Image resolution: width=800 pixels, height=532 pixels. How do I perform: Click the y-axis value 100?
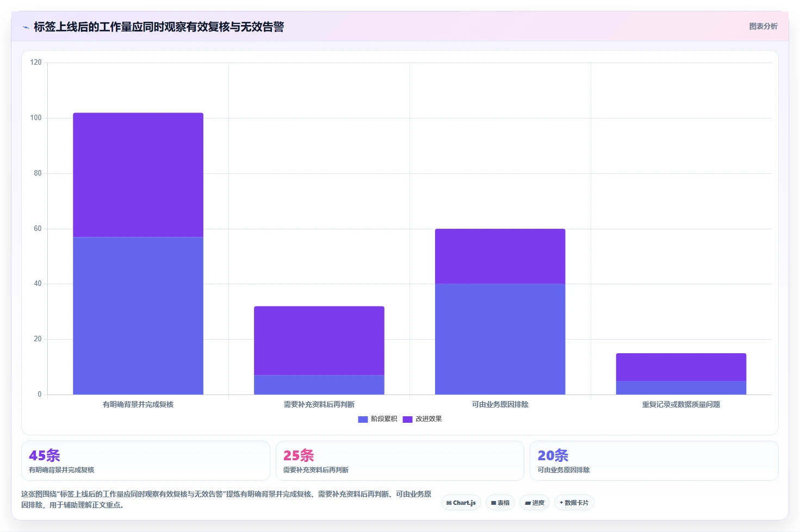tap(36, 118)
